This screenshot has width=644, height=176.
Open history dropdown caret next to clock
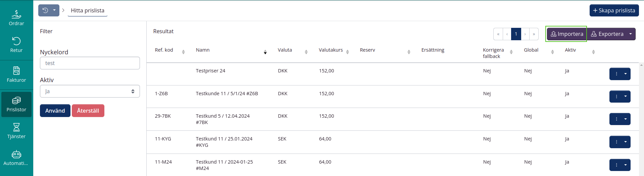point(54,10)
